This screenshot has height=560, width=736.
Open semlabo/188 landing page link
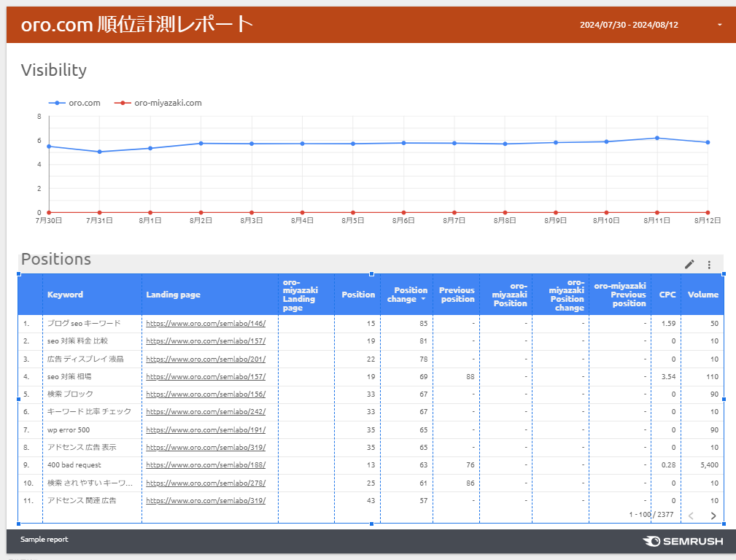pyautogui.click(x=206, y=464)
